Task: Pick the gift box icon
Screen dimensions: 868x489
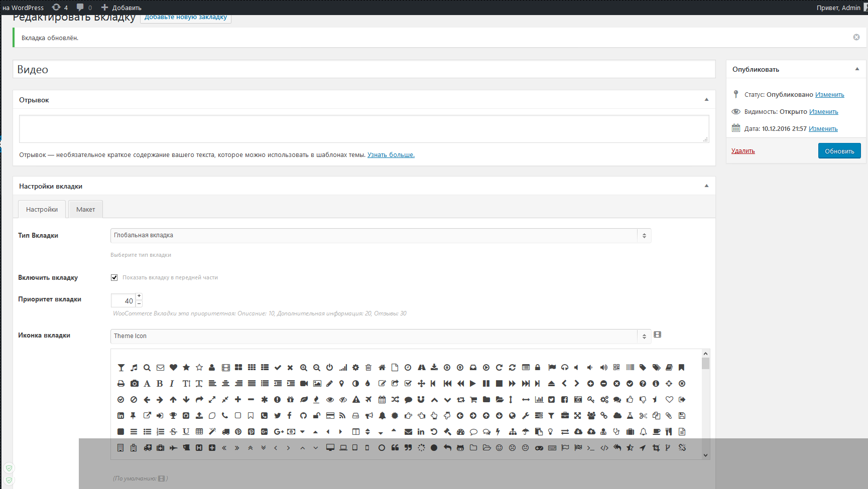Action: point(290,400)
